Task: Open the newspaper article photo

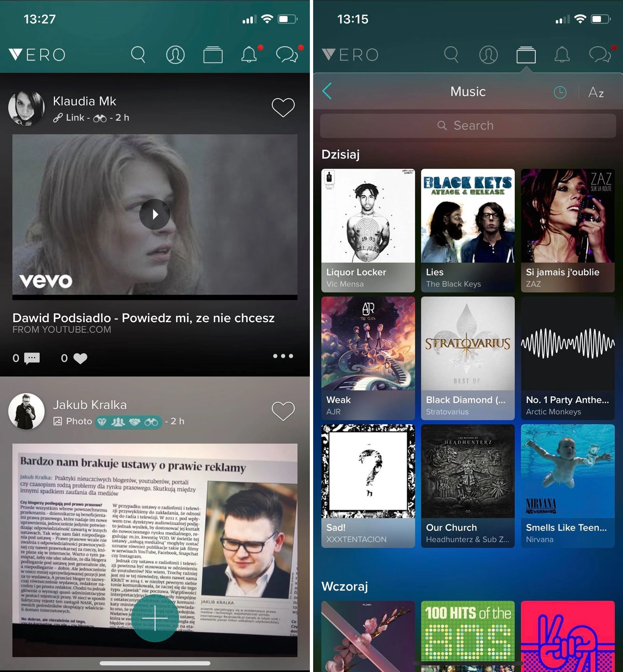Action: [x=155, y=550]
